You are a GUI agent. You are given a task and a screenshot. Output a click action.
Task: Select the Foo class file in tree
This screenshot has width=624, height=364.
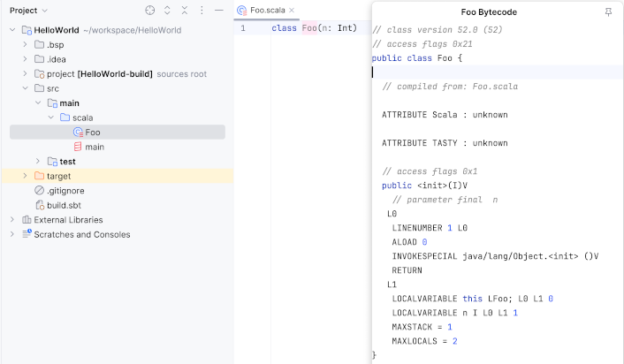tap(92, 133)
